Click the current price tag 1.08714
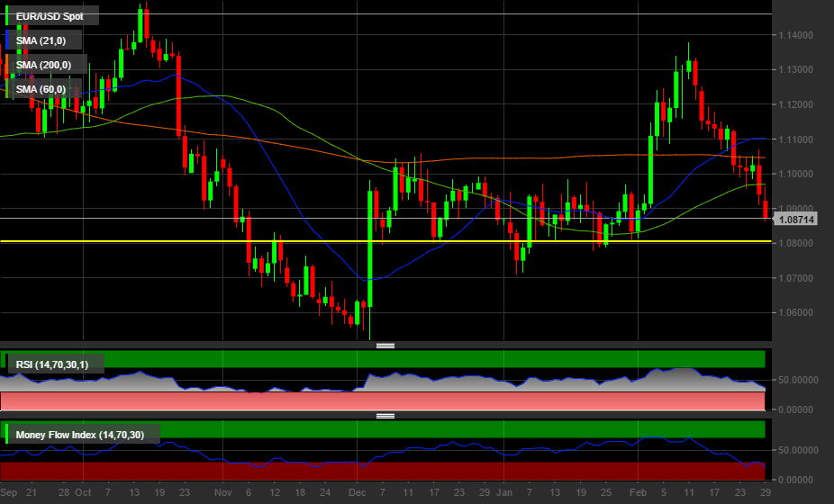This screenshot has width=834, height=504. point(796,219)
